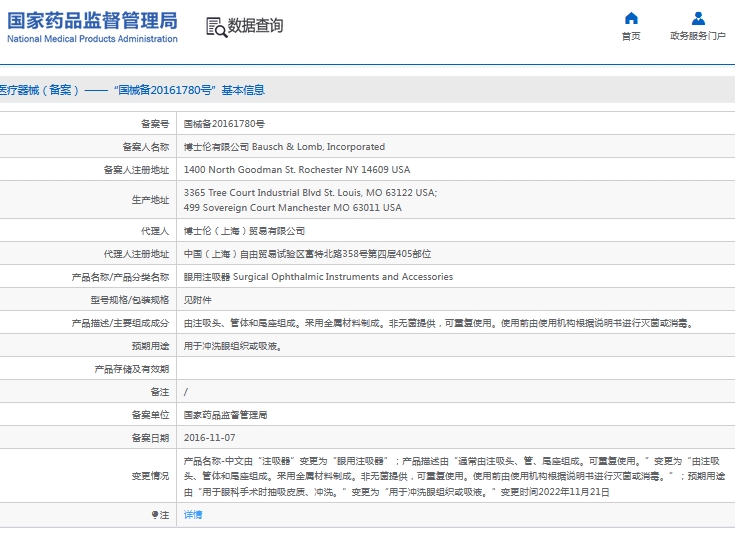Click the 首页 label
Image resolution: width=735 pixels, height=533 pixels.
(631, 36)
